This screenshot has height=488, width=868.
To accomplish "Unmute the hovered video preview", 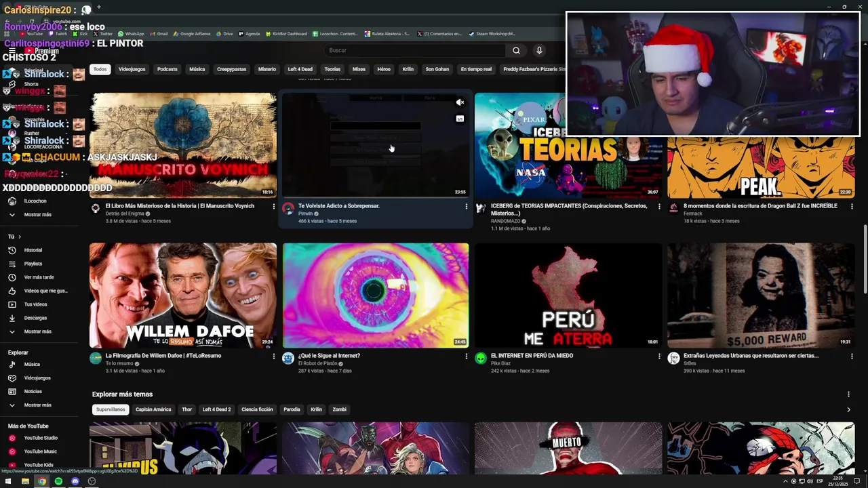I will 460,102.
